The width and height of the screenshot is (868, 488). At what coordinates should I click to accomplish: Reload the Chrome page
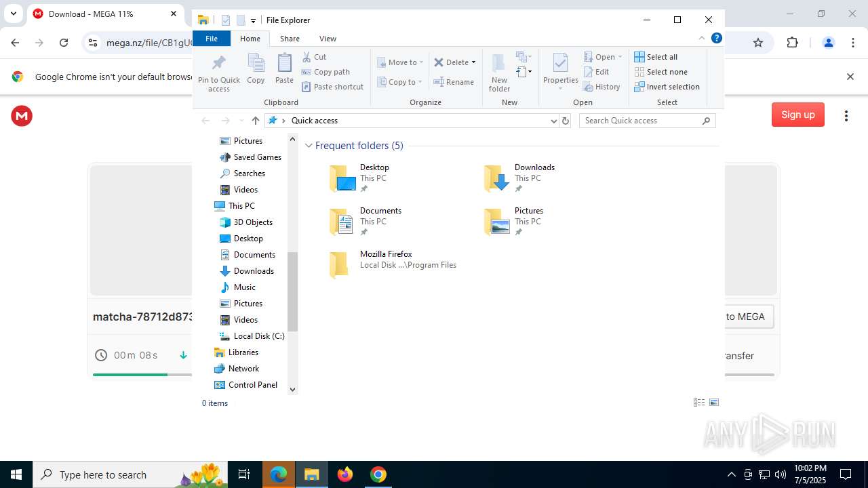(64, 43)
